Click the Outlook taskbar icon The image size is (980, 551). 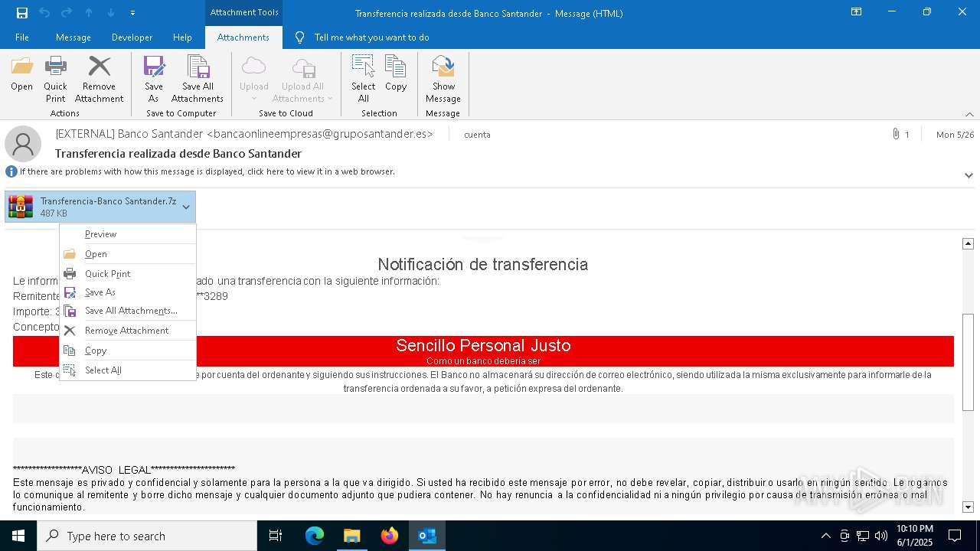point(426,536)
